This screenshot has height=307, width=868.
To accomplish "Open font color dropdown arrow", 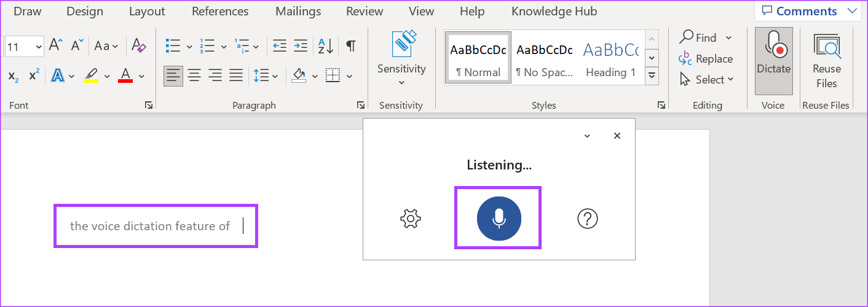I will click(141, 76).
